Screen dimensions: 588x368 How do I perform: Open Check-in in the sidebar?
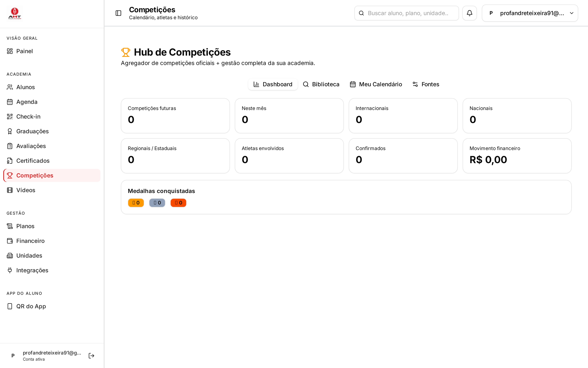pyautogui.click(x=52, y=117)
